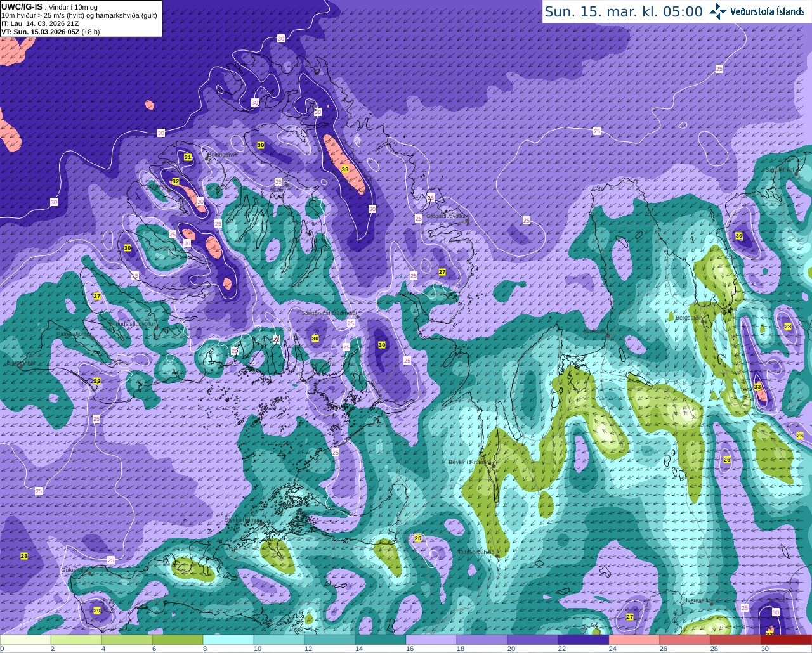The width and height of the screenshot is (812, 653).
Task: Select the 16–18 m/s lavender legend swatch
Action: (431, 640)
